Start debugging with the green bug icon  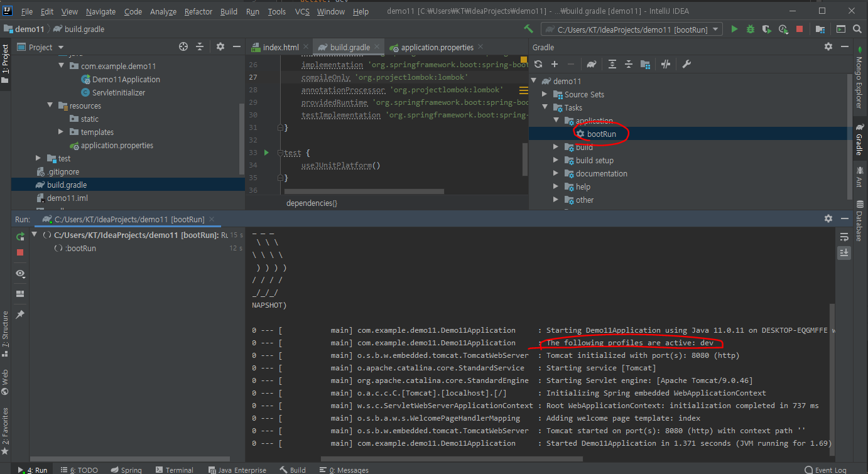751,29
